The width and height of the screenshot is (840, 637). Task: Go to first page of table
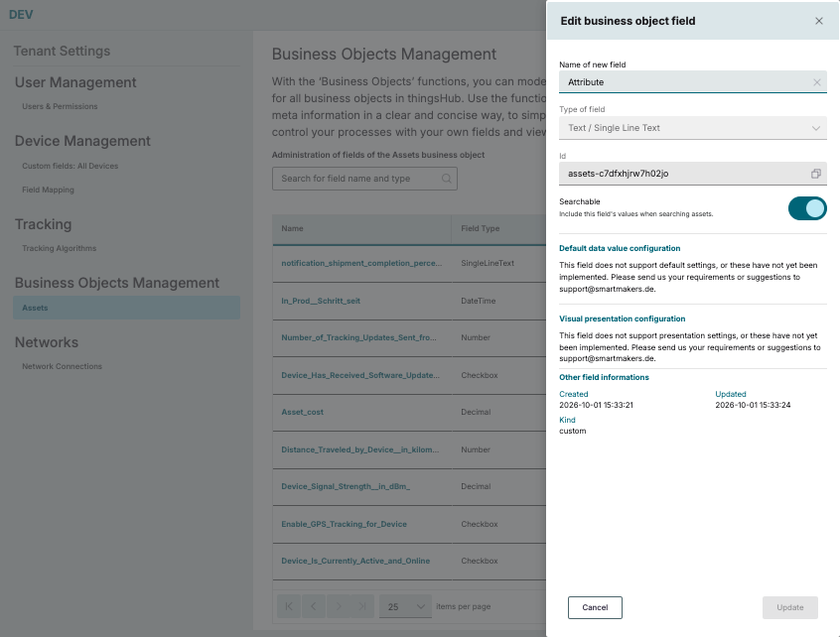289,606
